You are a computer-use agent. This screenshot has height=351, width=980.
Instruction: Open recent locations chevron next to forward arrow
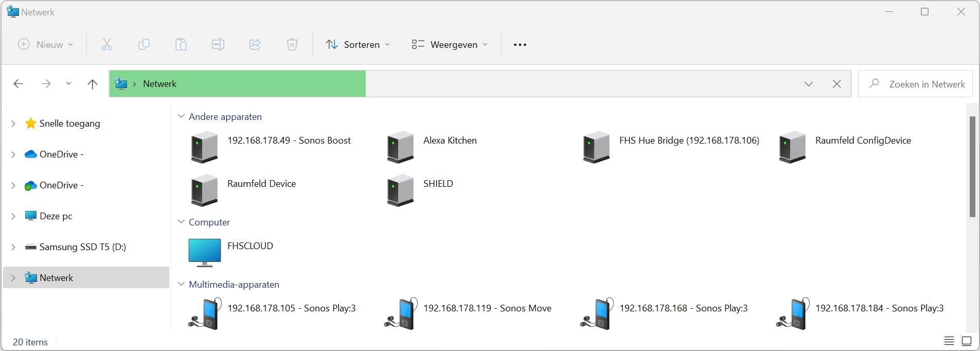(68, 83)
